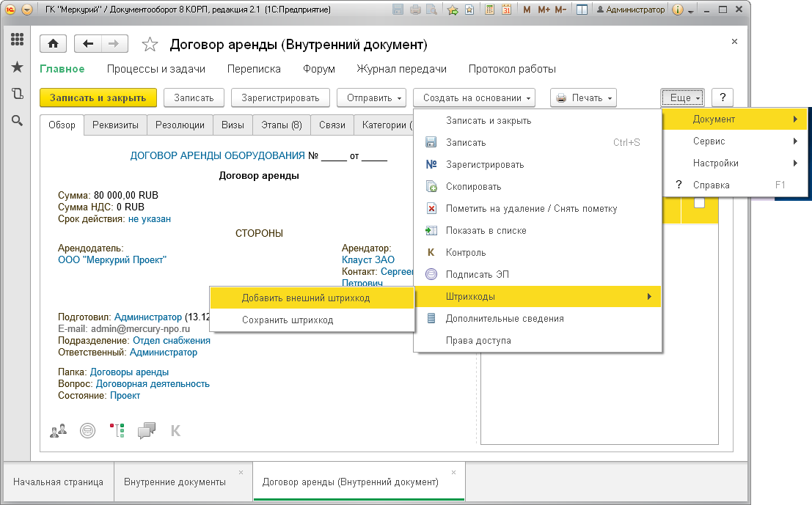Open the Процессы и задачи section
Image resolution: width=812 pixels, height=505 pixels.
pos(156,69)
